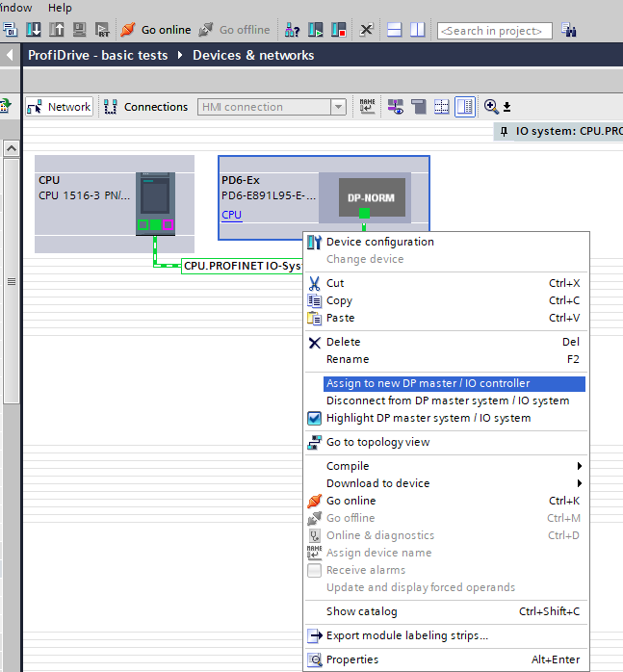
Task: Click the binoculars search icon
Action: (292, 30)
